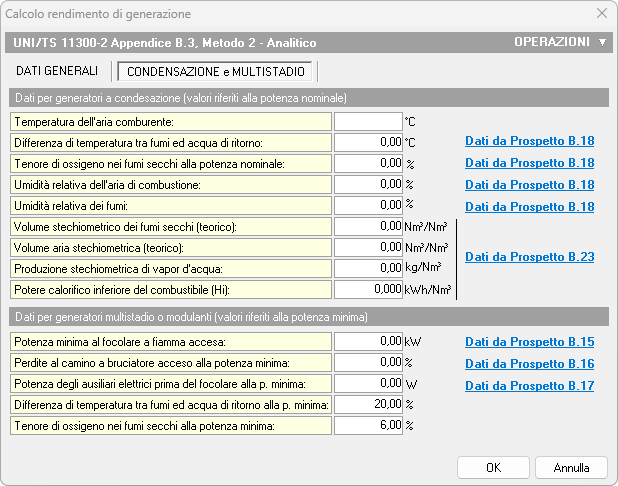Click the OK button
618x486 pixels.
coord(493,467)
